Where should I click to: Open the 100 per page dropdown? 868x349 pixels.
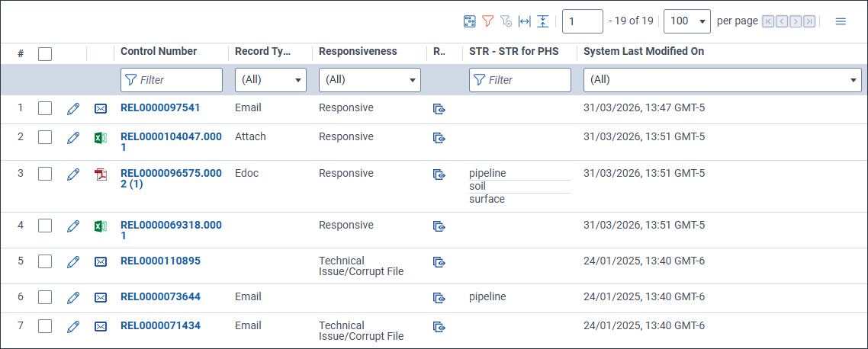687,21
